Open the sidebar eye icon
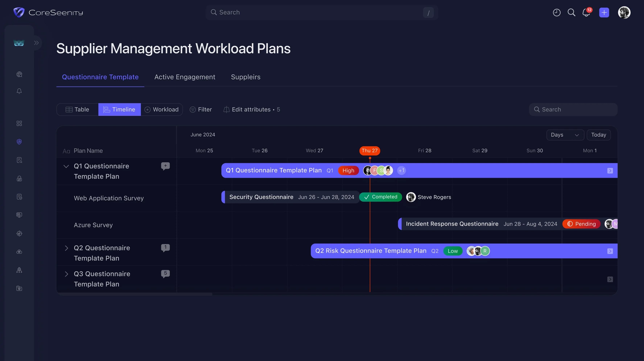The width and height of the screenshot is (644, 361). [x=19, y=252]
